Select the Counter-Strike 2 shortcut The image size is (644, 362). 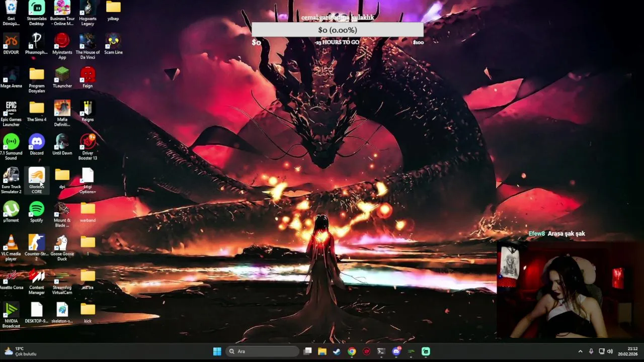pos(37,248)
